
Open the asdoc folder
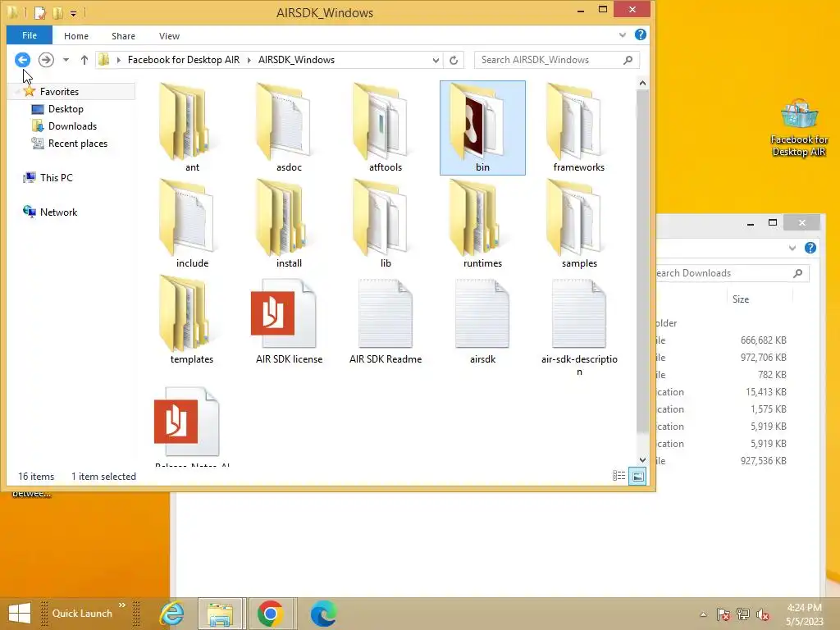click(x=289, y=127)
